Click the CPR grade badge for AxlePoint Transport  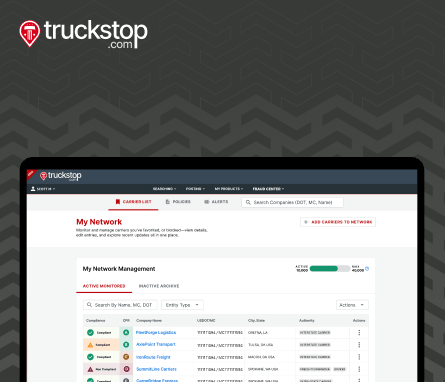(x=126, y=344)
